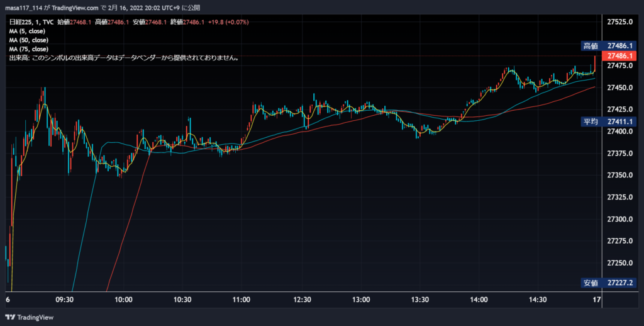Click the 平均 27411.1 price label
Screen dimensions: 644x326
tap(609, 121)
